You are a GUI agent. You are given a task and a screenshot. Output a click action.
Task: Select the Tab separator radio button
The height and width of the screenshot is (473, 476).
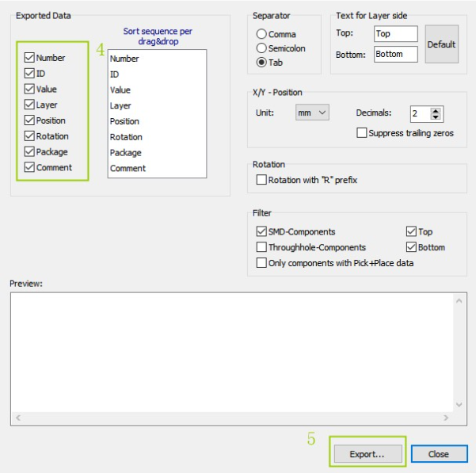(261, 63)
